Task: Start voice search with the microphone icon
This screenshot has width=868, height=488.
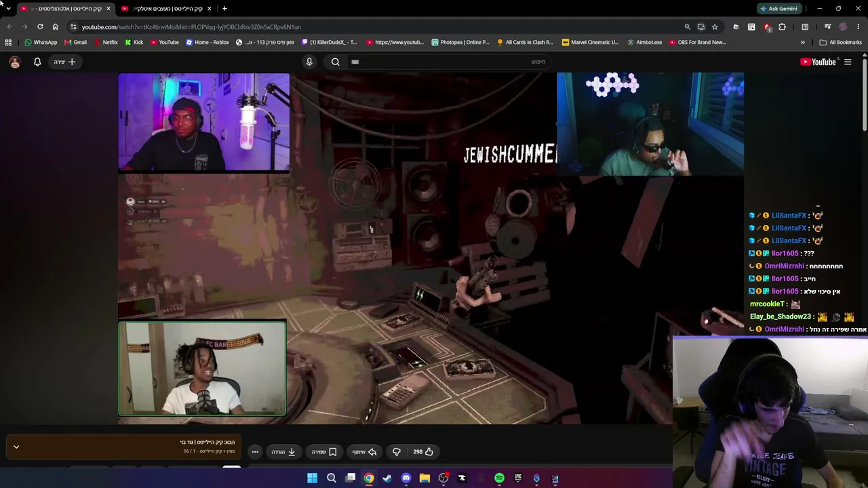Action: coord(309,62)
